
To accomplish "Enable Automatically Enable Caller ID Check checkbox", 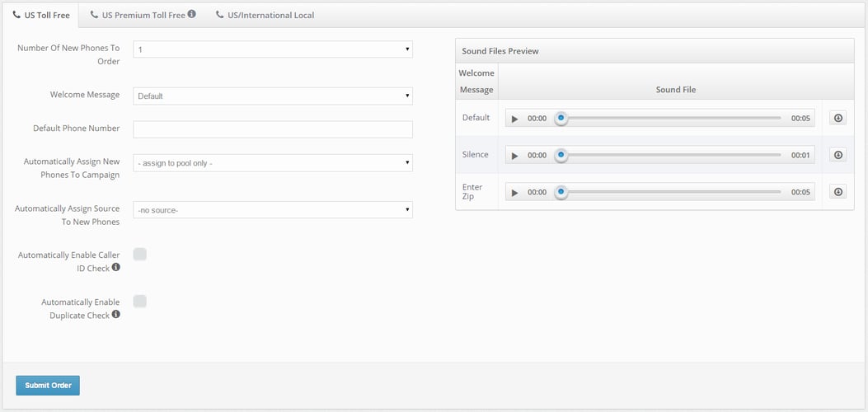I will pyautogui.click(x=140, y=255).
